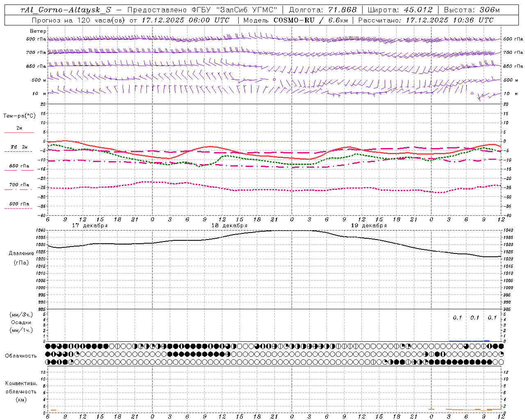Click the '500 гПа' temperature legend entry

[19, 204]
